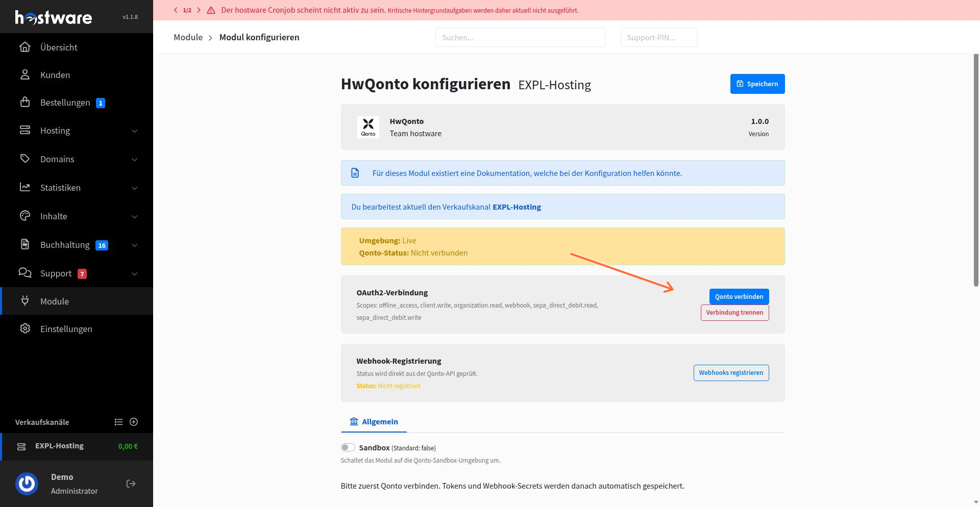The width and height of the screenshot is (980, 507).
Task: Click the Buchhaltung badge showing 16
Action: pyautogui.click(x=102, y=245)
